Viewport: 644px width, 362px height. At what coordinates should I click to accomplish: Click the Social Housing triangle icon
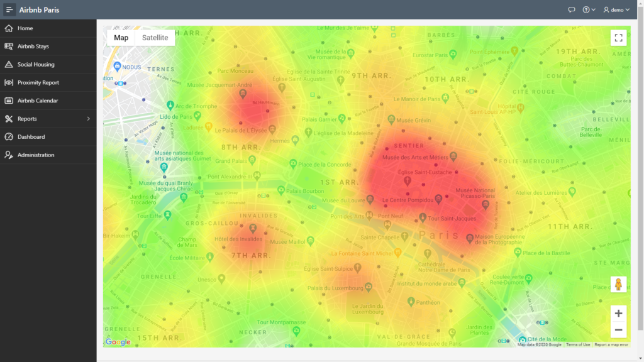click(x=9, y=65)
